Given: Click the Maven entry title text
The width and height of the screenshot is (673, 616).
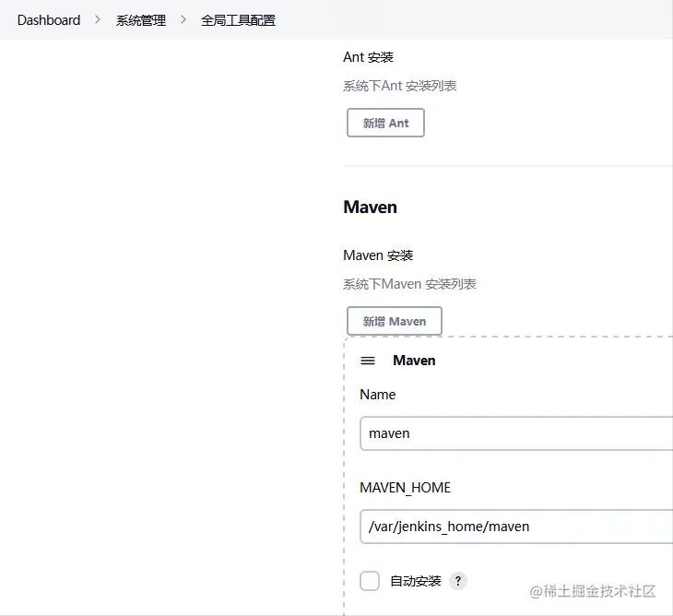Looking at the screenshot, I should (414, 361).
